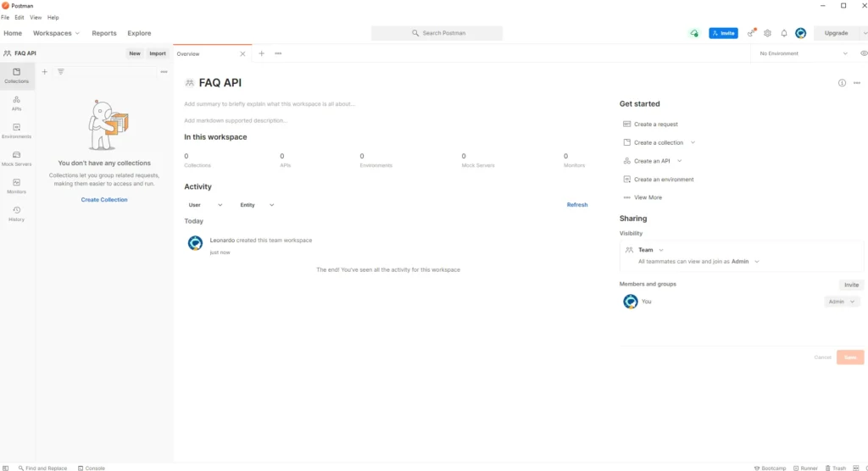The width and height of the screenshot is (868, 471).
Task: Click Create a request in Get started
Action: pos(650,125)
